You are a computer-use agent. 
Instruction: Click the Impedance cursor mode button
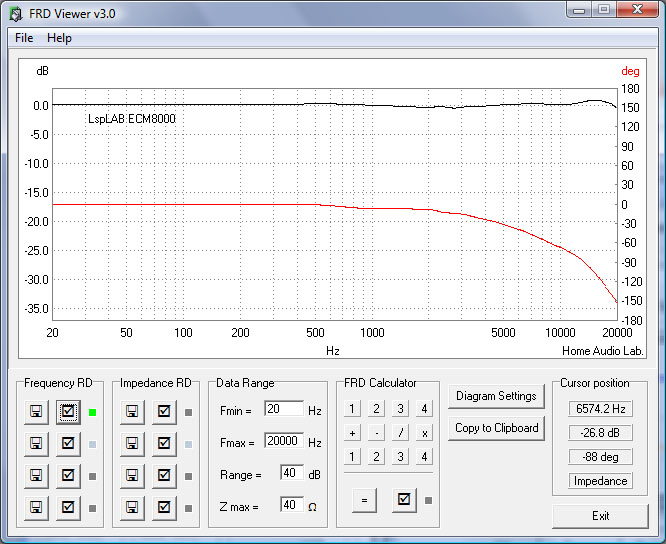click(x=601, y=481)
